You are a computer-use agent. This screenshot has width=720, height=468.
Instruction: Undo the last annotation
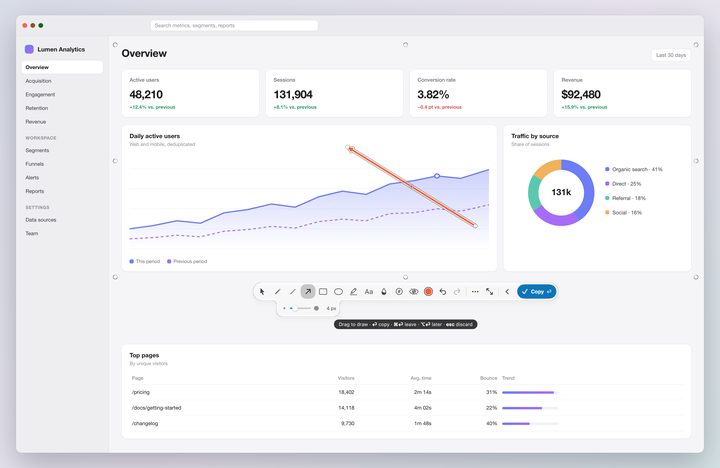(x=443, y=292)
